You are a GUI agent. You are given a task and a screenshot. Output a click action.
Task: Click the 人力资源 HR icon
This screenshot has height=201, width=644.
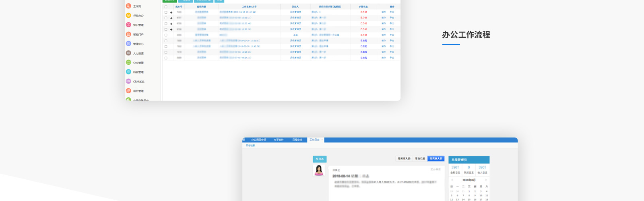pos(128,53)
